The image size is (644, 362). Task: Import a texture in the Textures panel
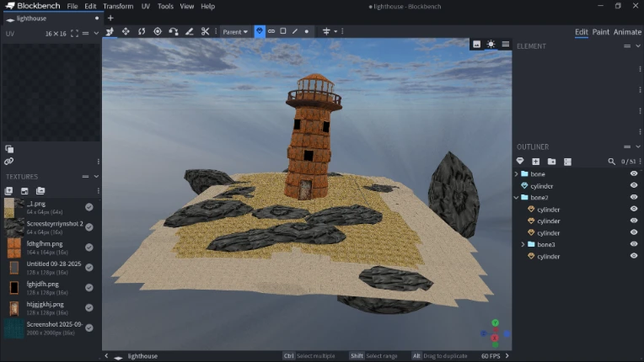8,190
